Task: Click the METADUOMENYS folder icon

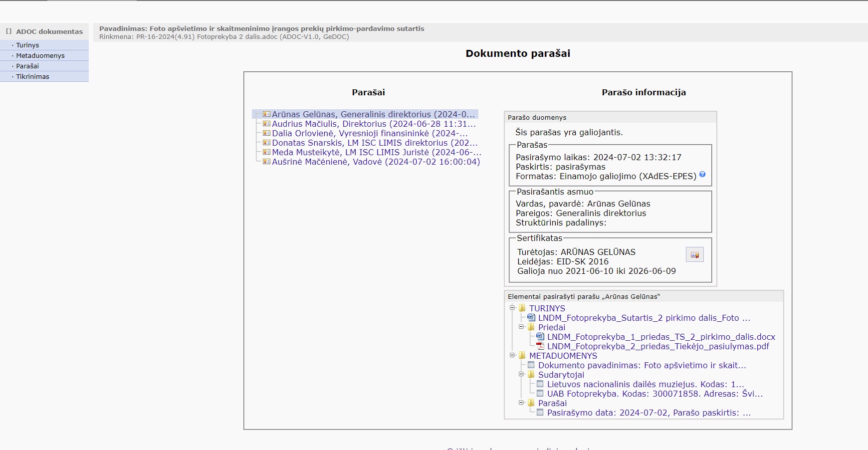Action: pos(522,356)
